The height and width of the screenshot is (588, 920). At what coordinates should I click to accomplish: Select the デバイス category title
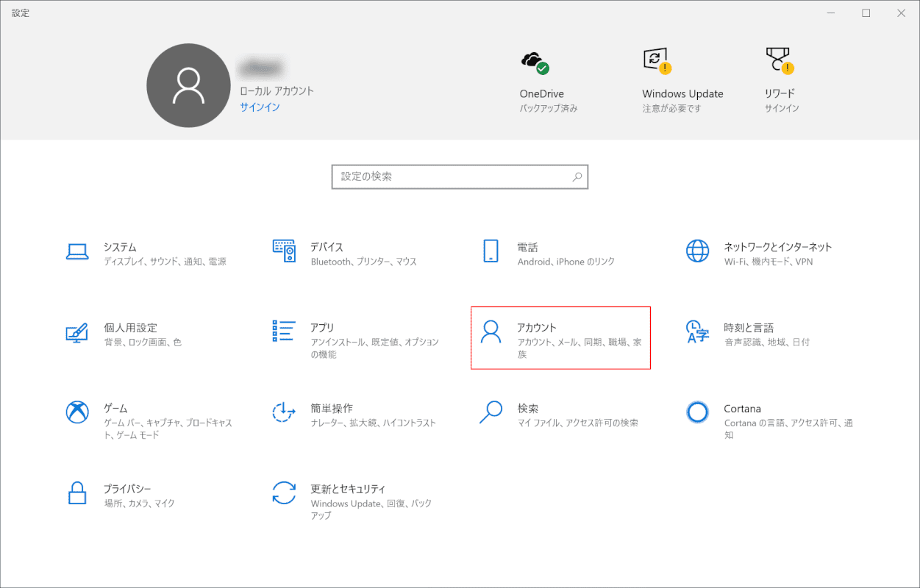pyautogui.click(x=327, y=247)
